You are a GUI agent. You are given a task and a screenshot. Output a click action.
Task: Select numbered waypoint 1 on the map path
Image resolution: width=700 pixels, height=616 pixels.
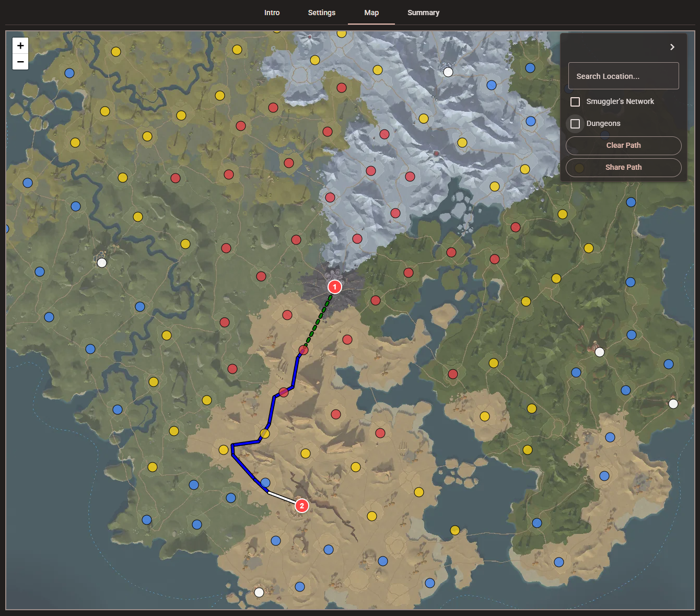[334, 286]
